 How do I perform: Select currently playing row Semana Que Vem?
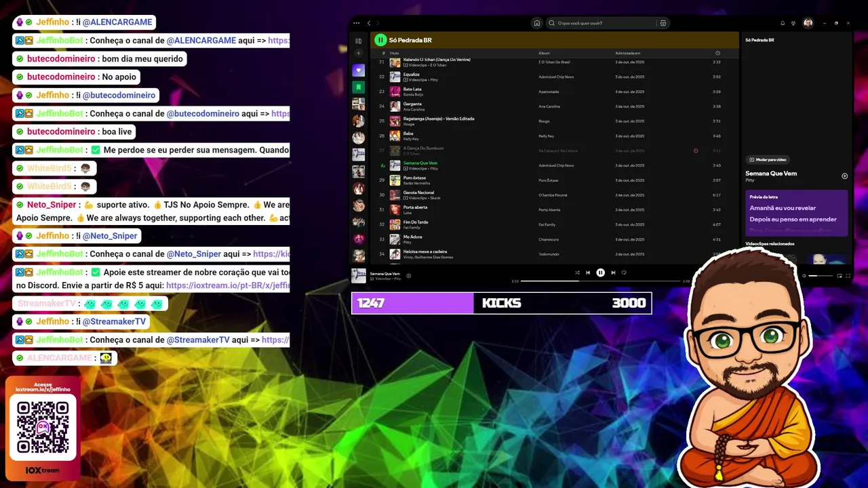pos(553,165)
